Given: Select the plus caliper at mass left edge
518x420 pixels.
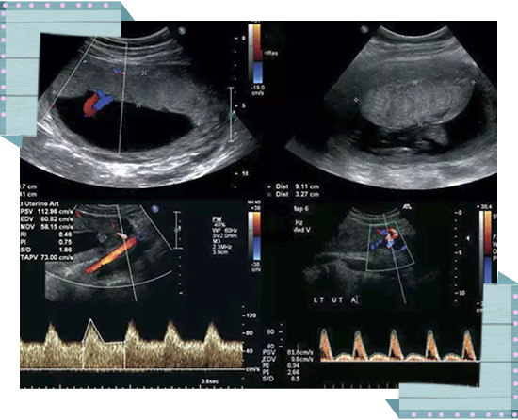Looking at the screenshot, I should coord(356,100).
